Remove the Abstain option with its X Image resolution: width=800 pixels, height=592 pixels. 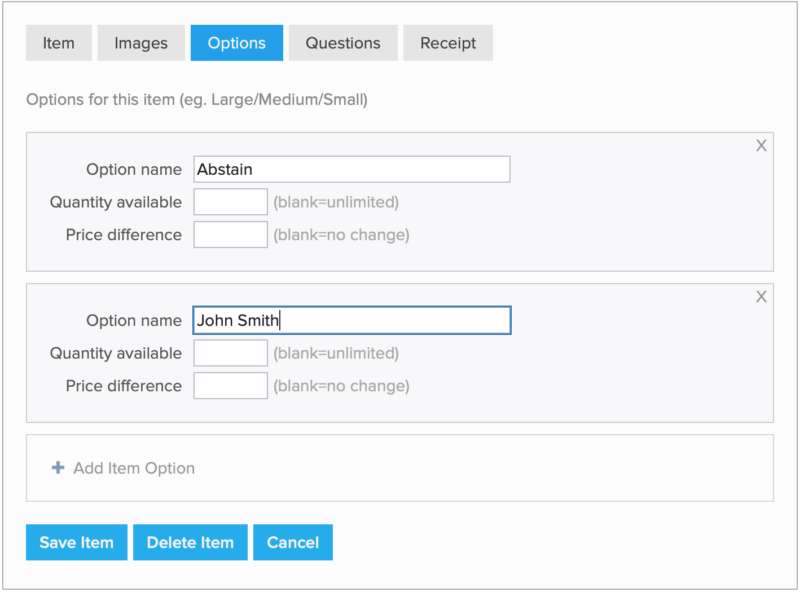pyautogui.click(x=761, y=146)
